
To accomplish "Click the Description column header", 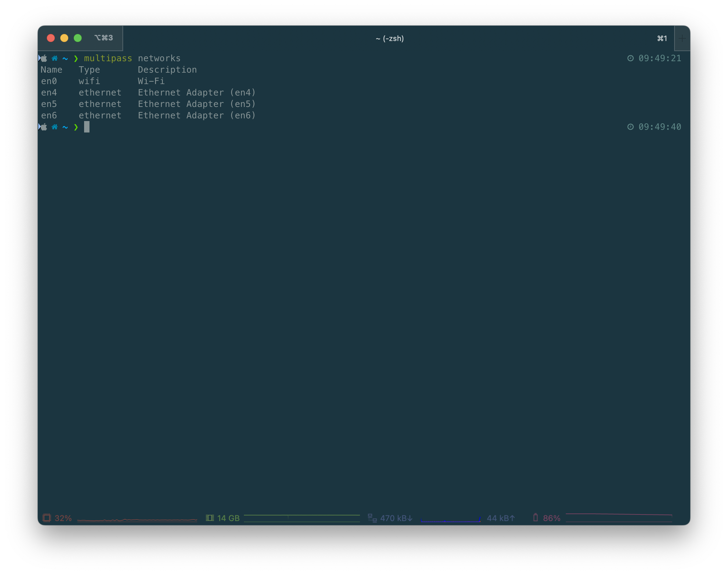I will pos(167,70).
